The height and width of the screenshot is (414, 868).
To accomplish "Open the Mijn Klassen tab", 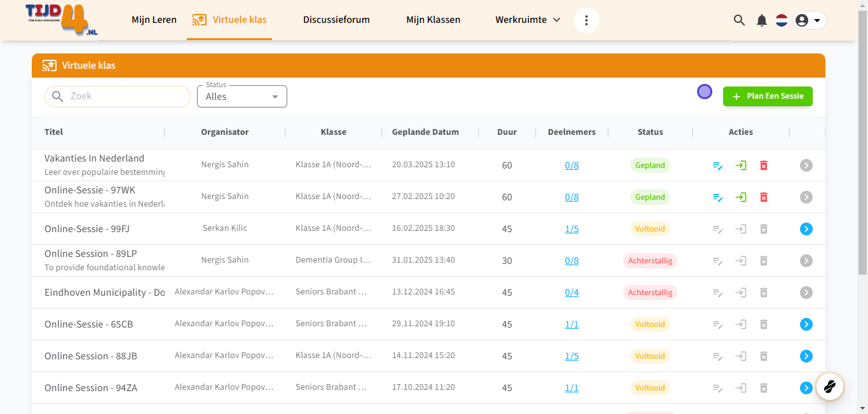I will pos(433,20).
